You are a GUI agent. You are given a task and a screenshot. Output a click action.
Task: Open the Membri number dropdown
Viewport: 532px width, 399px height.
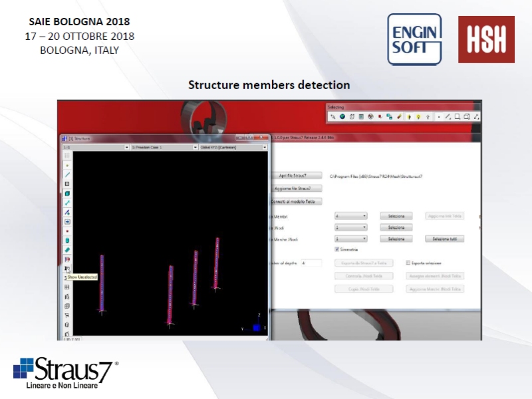point(350,216)
